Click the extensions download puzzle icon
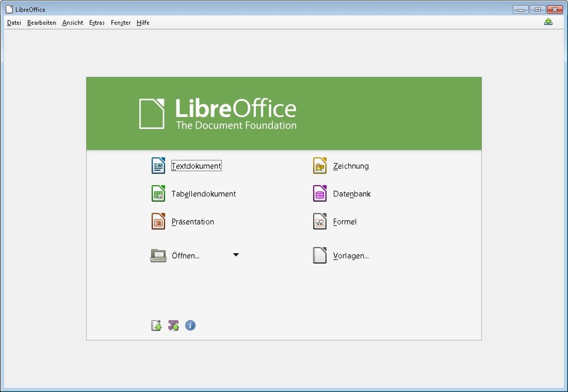Viewport: 568px width, 392px height. point(174,325)
